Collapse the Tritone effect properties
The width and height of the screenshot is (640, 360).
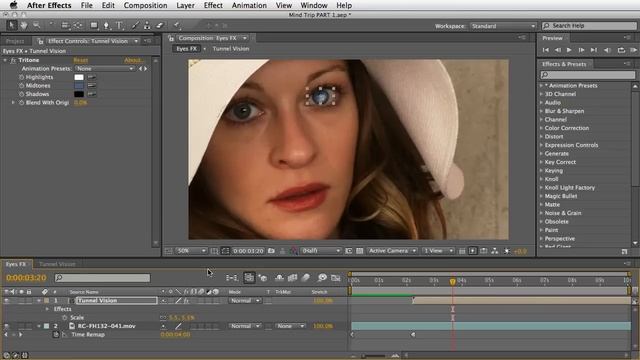coord(5,60)
